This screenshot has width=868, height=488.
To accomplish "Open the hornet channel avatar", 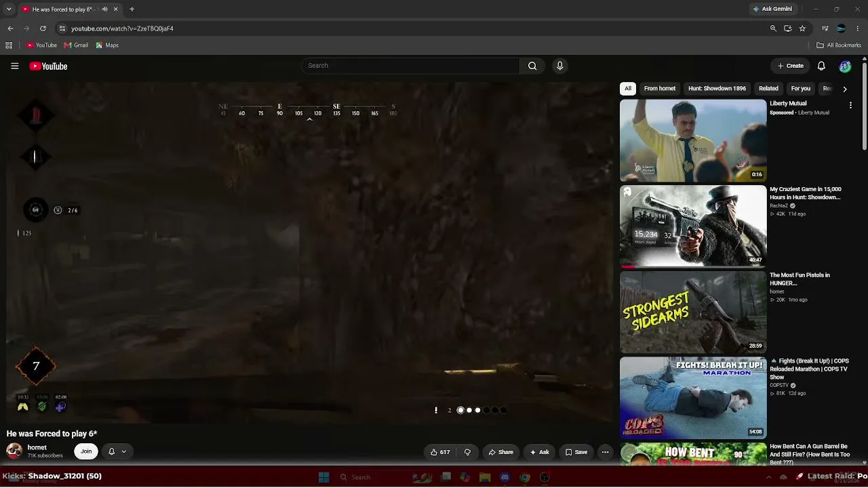I will pos(14,451).
